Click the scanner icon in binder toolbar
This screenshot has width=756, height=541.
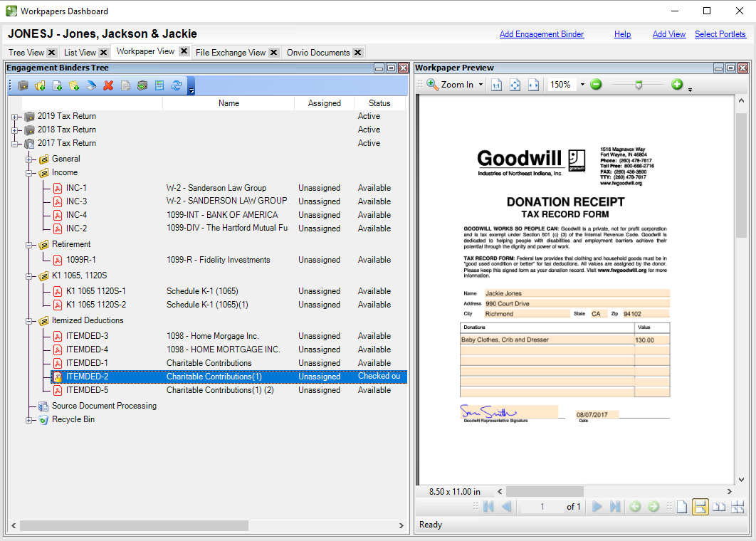(91, 85)
